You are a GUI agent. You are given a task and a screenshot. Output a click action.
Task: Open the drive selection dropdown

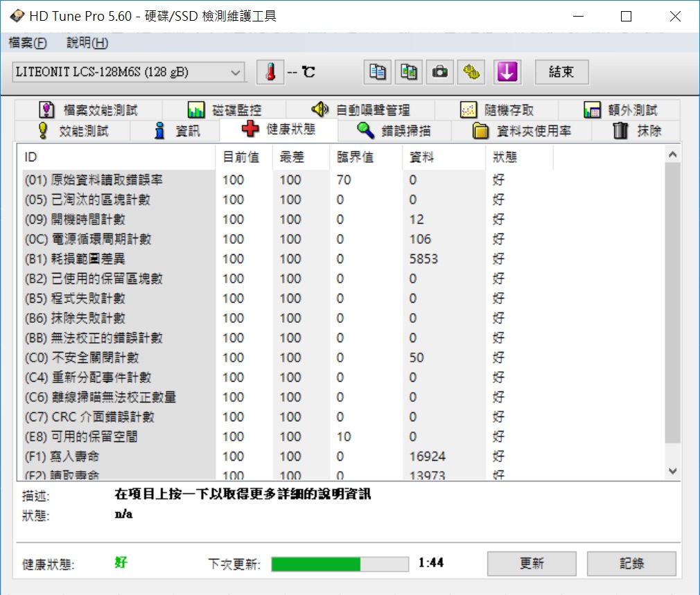[129, 72]
